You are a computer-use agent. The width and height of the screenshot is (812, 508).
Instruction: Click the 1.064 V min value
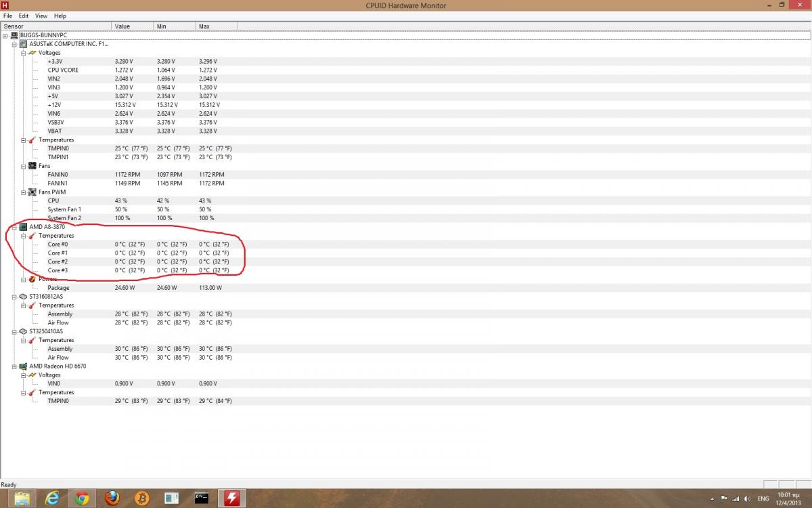(x=166, y=70)
